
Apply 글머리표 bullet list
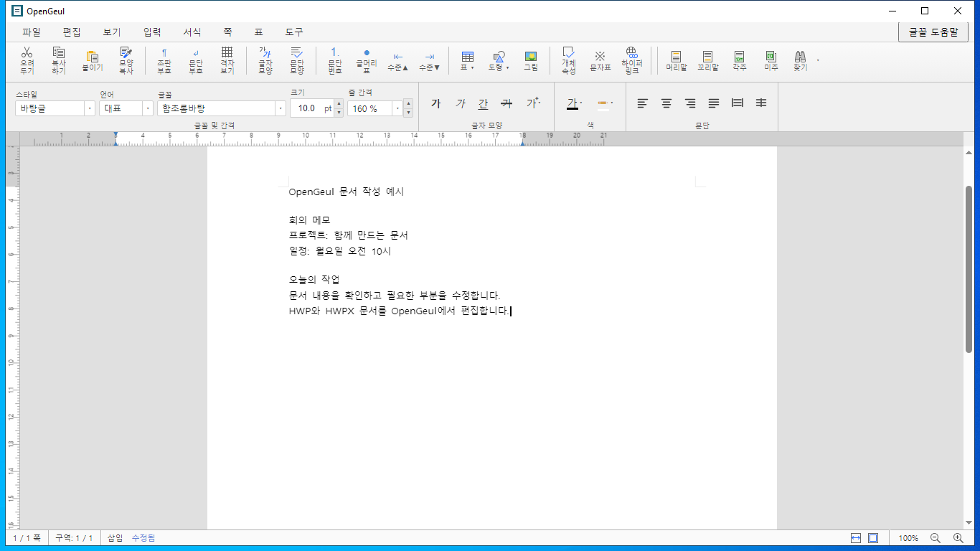367,60
